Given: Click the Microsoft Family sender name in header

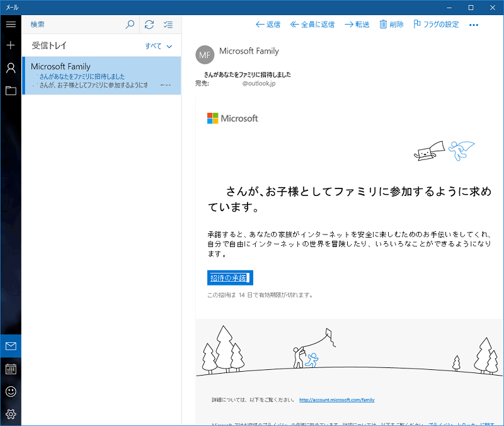Looking at the screenshot, I should [249, 51].
